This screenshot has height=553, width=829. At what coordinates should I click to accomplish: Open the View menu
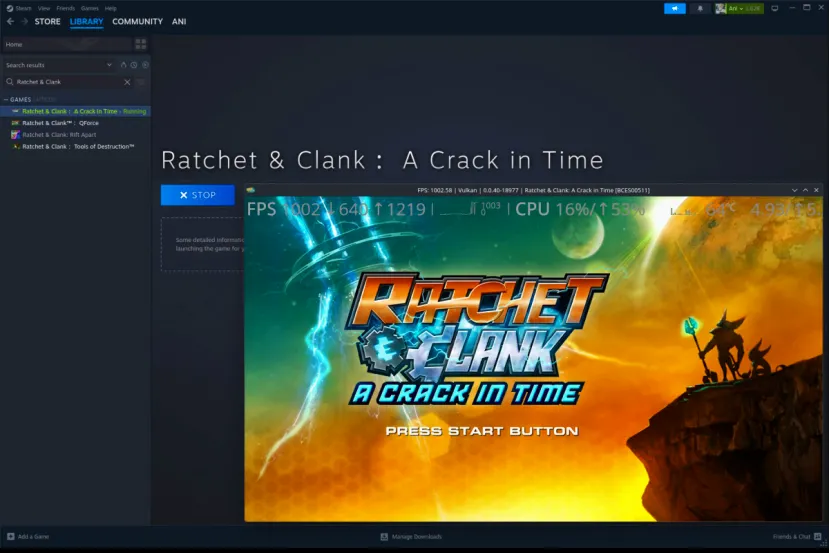(44, 8)
